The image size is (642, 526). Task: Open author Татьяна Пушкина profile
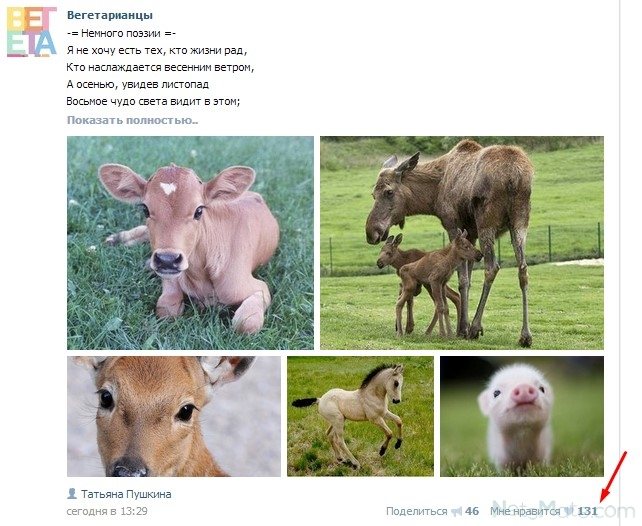coord(126,494)
